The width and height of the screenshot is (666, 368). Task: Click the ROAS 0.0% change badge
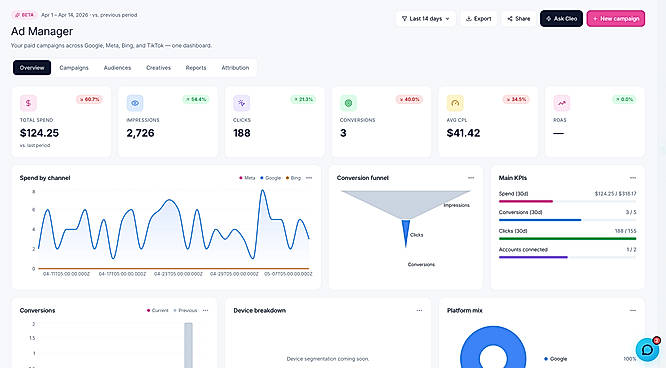624,99
